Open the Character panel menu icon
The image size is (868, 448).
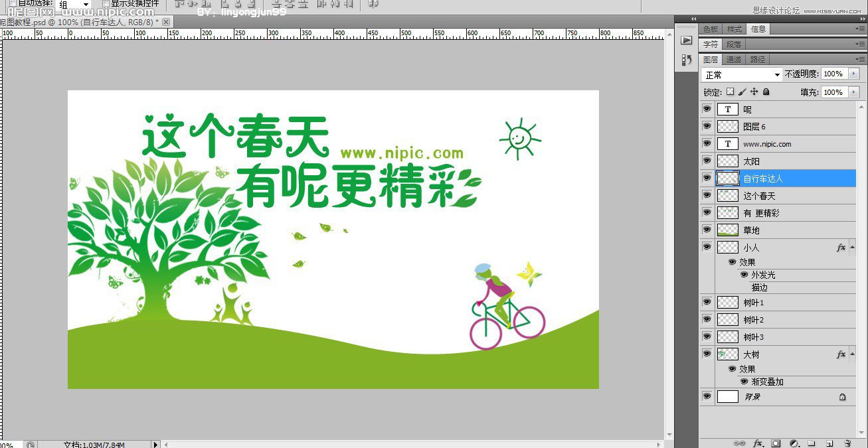861,44
